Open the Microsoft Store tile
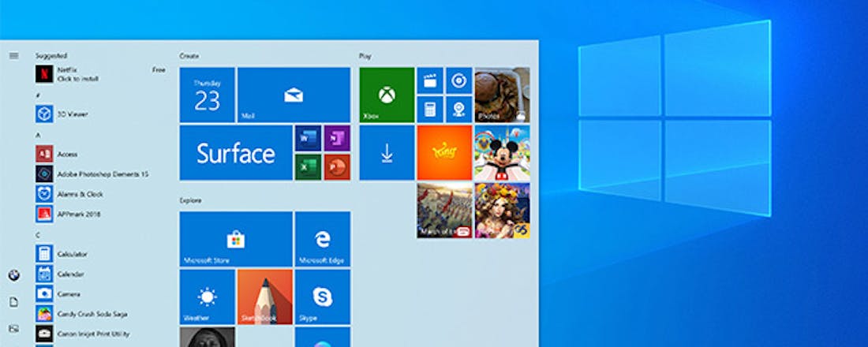The height and width of the screenshot is (347, 868). pos(236,238)
